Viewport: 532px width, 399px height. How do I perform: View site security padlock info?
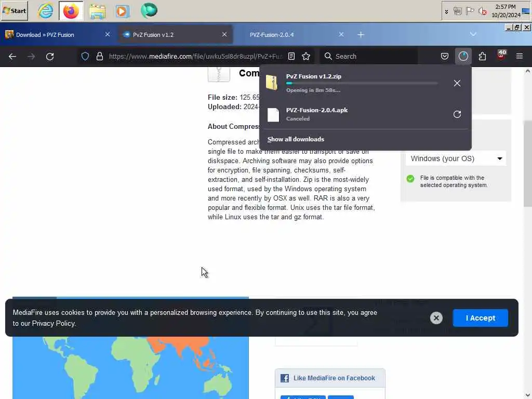click(99, 56)
